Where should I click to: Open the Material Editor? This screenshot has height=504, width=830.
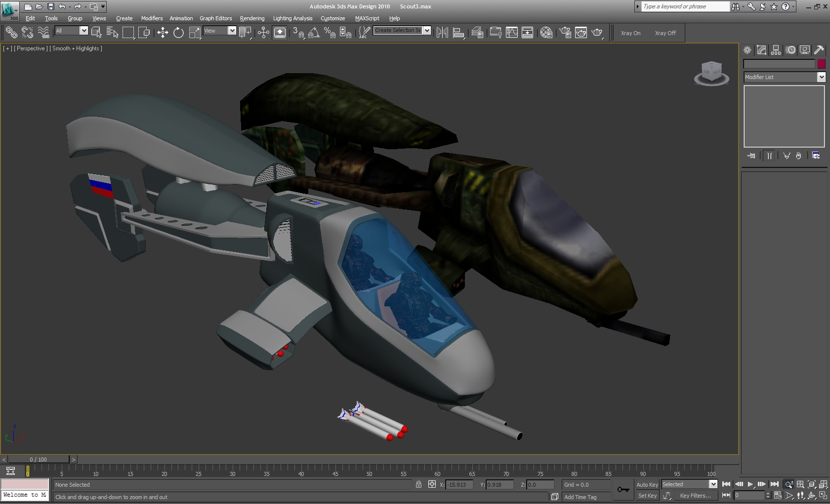point(546,33)
